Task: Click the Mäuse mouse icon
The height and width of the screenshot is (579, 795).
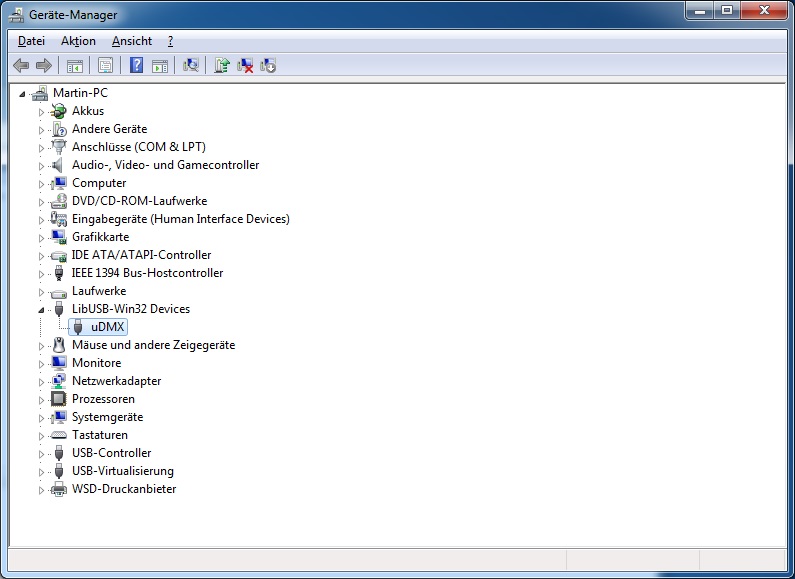Action: (x=59, y=345)
